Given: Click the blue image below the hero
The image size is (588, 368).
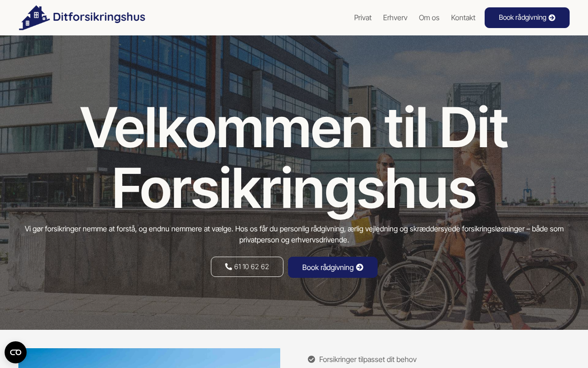Looking at the screenshot, I should [x=149, y=358].
